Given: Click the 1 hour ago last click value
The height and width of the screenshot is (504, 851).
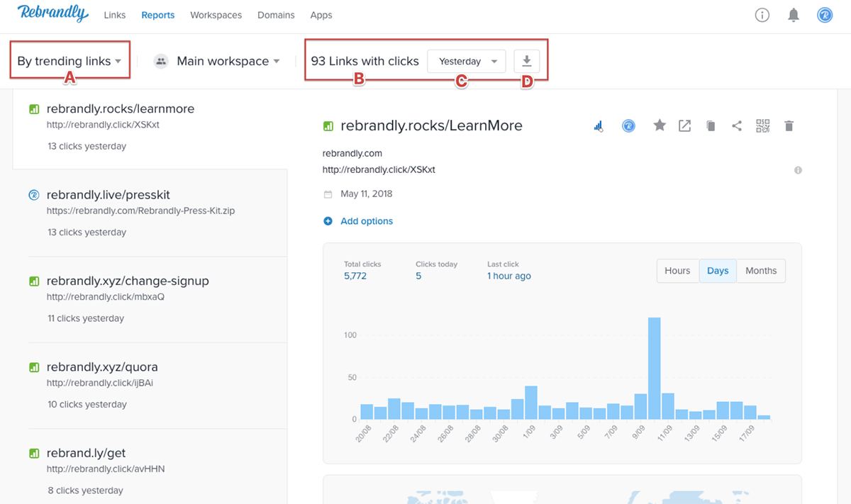Looking at the screenshot, I should 509,276.
